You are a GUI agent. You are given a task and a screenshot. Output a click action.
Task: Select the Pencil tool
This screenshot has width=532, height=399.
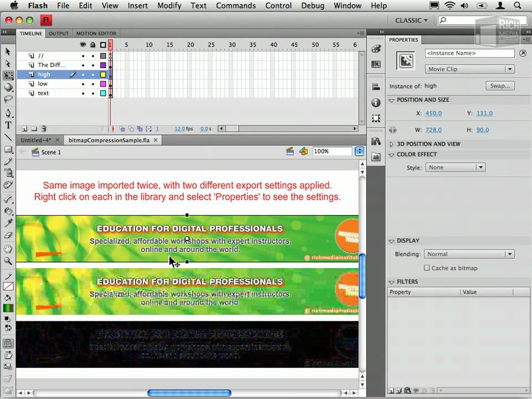tap(8, 161)
